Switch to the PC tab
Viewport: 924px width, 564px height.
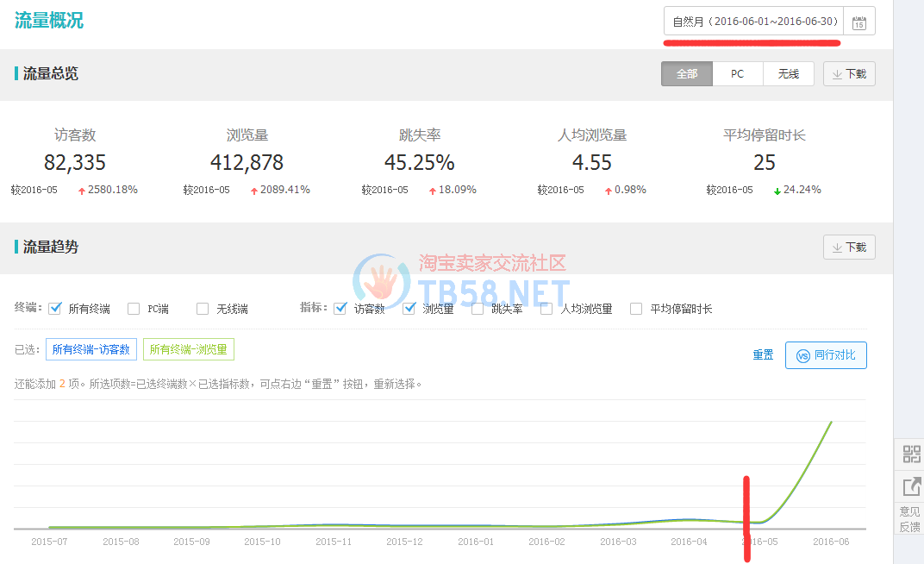(x=738, y=74)
